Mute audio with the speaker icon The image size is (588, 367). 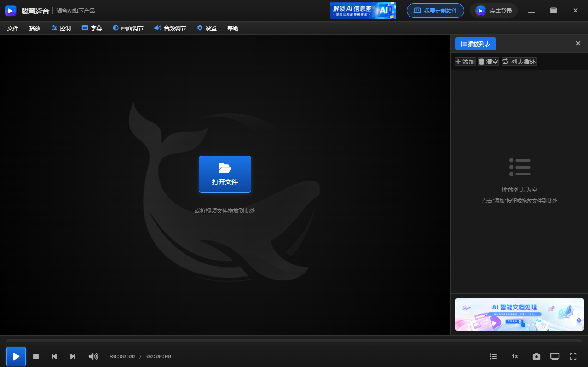[93, 356]
